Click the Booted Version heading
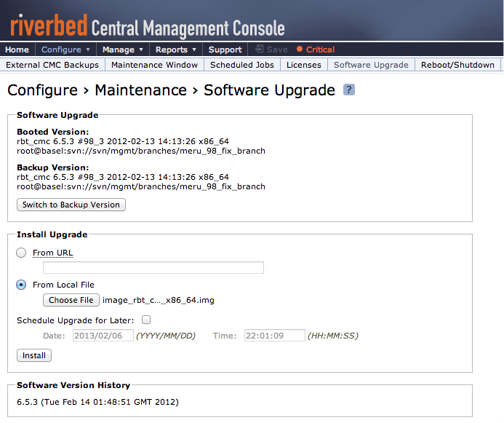The width and height of the screenshot is (504, 423). 52,132
